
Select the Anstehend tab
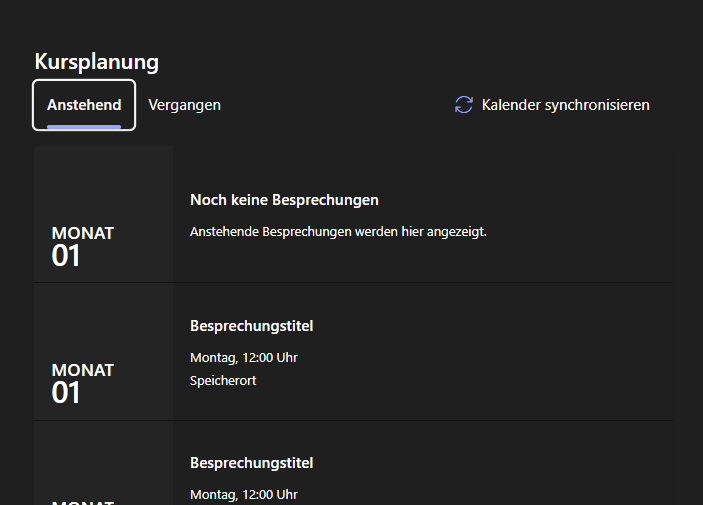tap(84, 105)
